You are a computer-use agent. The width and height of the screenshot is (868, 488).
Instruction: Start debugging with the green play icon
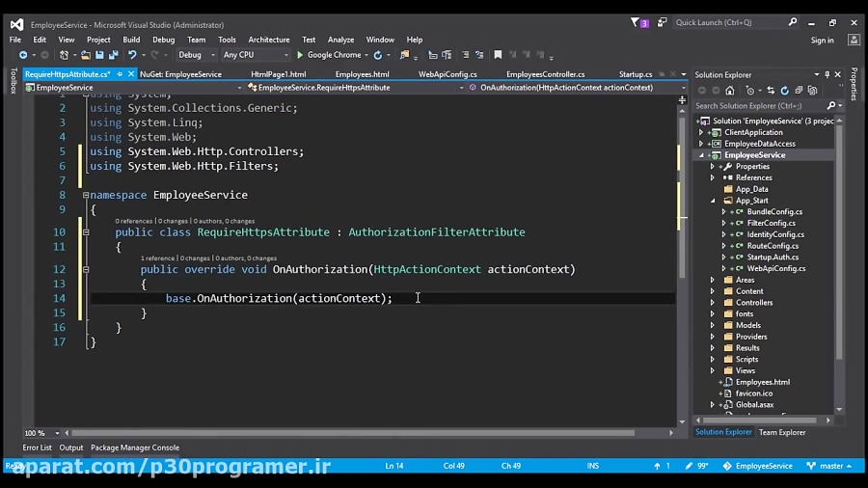pos(300,55)
